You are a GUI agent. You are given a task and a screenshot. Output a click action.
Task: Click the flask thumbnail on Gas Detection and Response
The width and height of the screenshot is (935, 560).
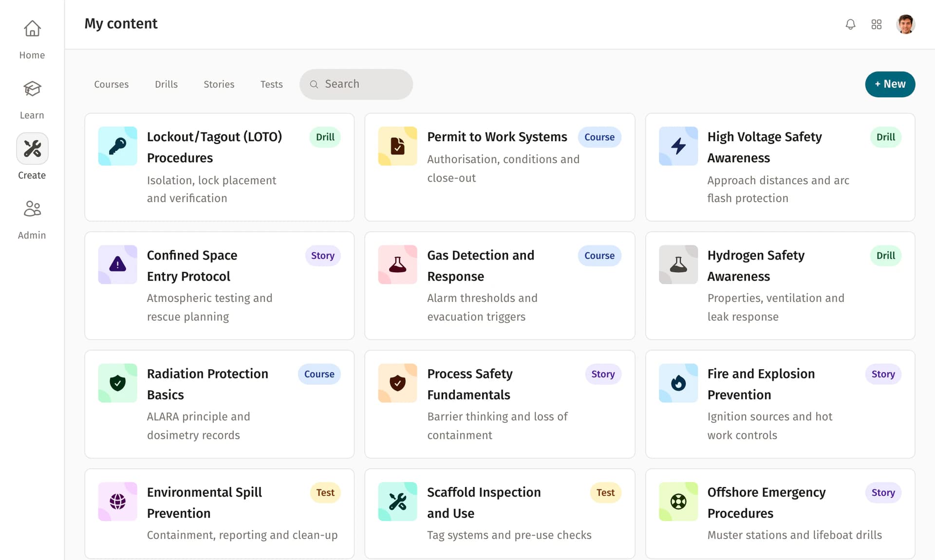click(x=397, y=264)
